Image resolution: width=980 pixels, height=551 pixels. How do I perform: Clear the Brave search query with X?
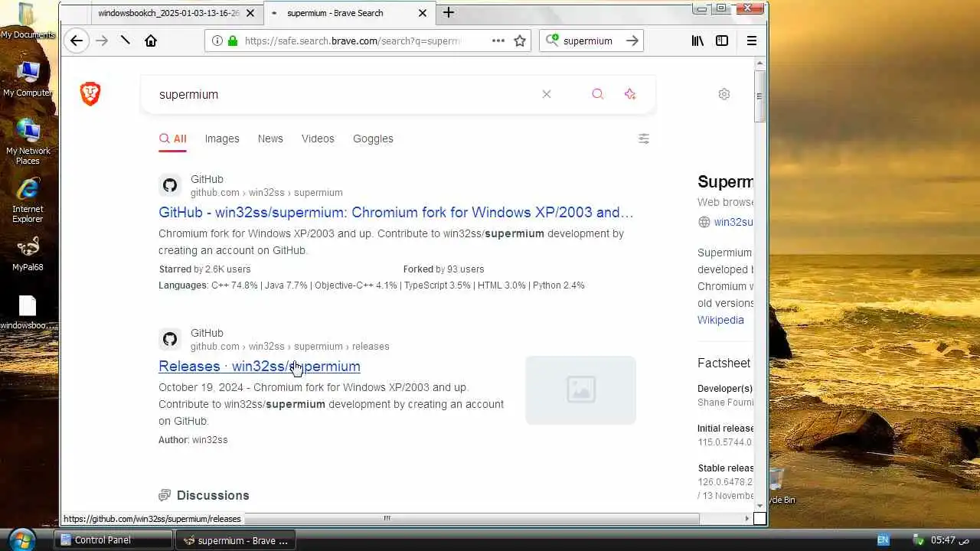click(547, 94)
